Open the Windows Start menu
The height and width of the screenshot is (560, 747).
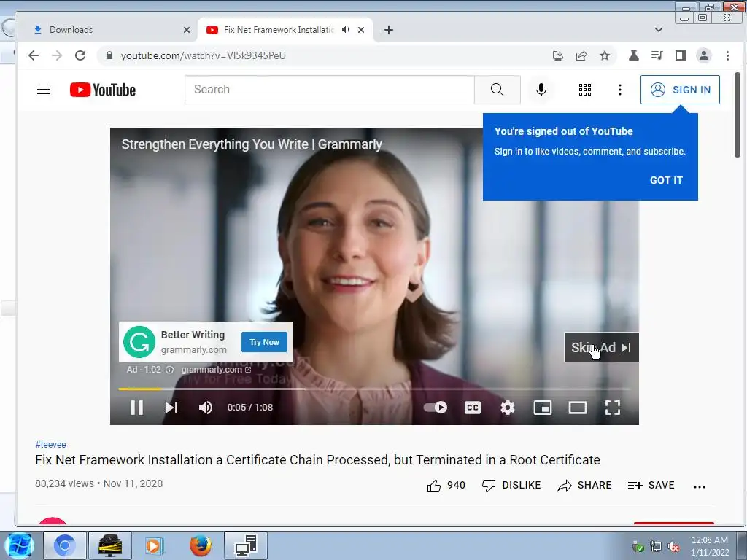(19, 545)
